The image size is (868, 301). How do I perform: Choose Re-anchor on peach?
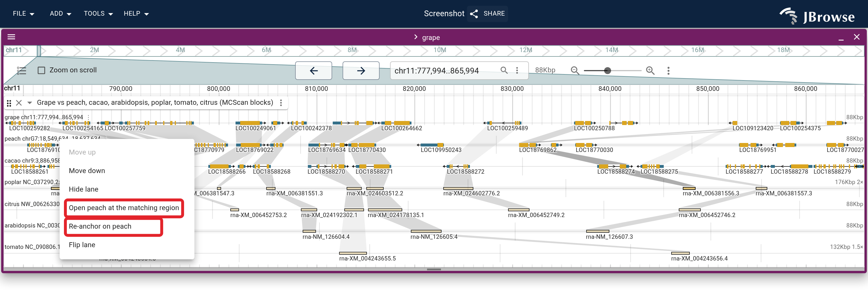[x=127, y=226]
